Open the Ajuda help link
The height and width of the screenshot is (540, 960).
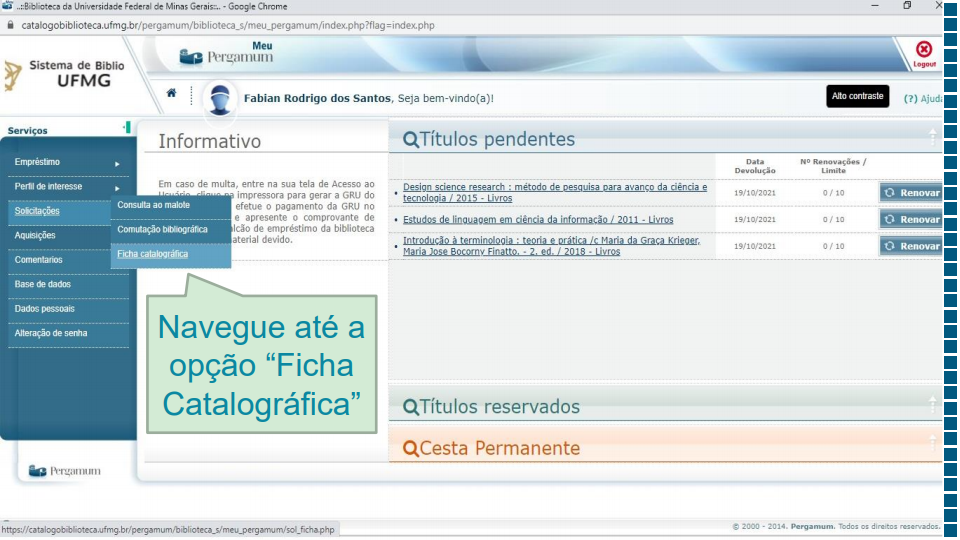(x=924, y=99)
